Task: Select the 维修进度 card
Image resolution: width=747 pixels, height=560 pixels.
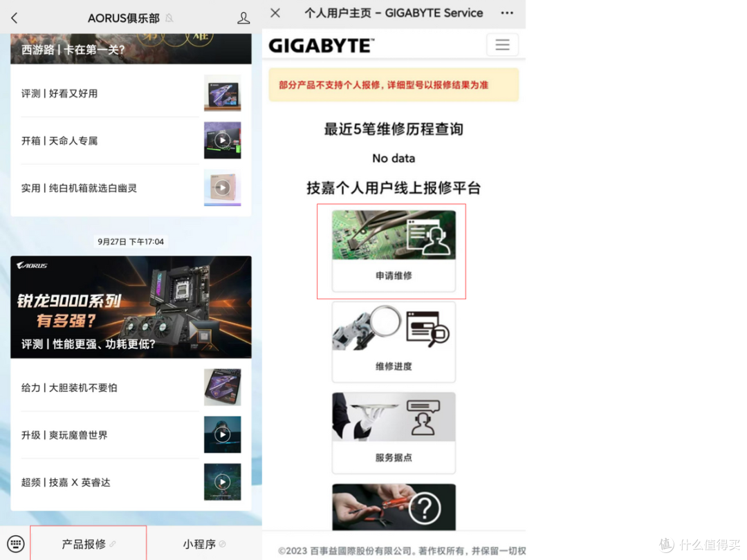Action: point(394,342)
